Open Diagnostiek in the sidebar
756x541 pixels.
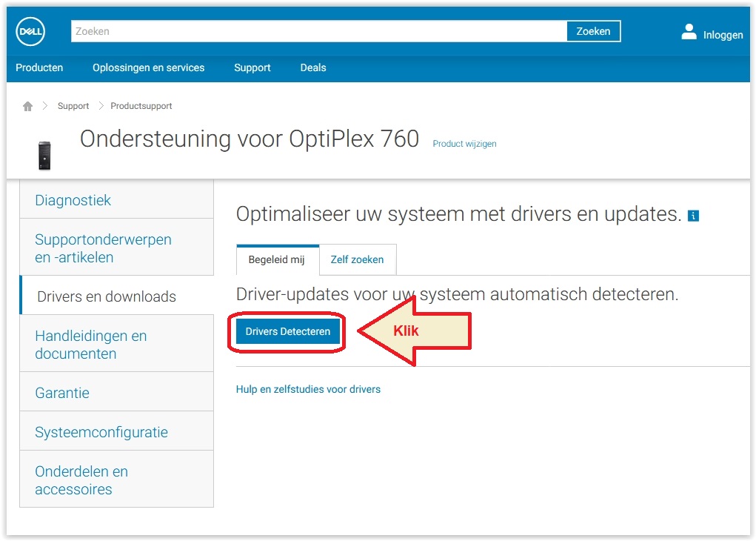click(117, 200)
